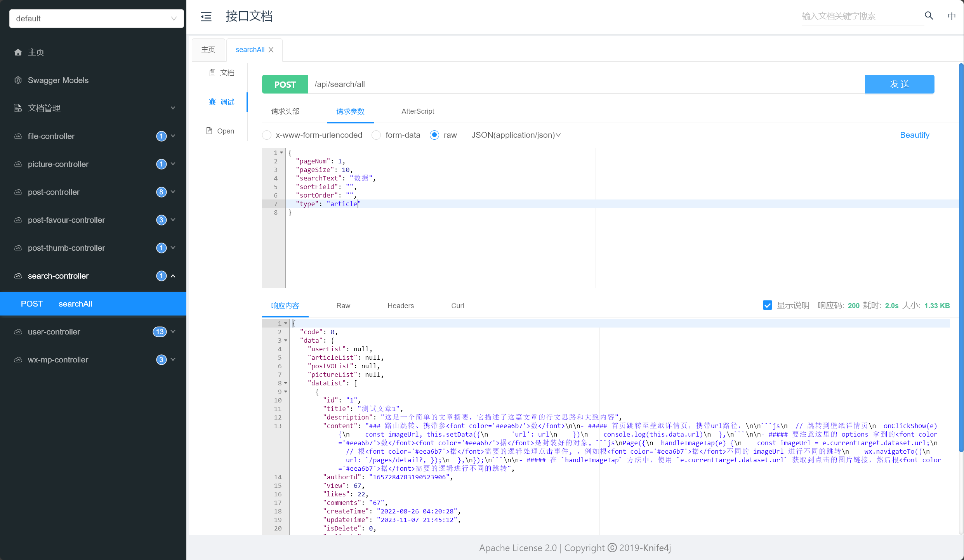
Task: Toggle the 显示说明 checkbox
Action: coord(768,305)
